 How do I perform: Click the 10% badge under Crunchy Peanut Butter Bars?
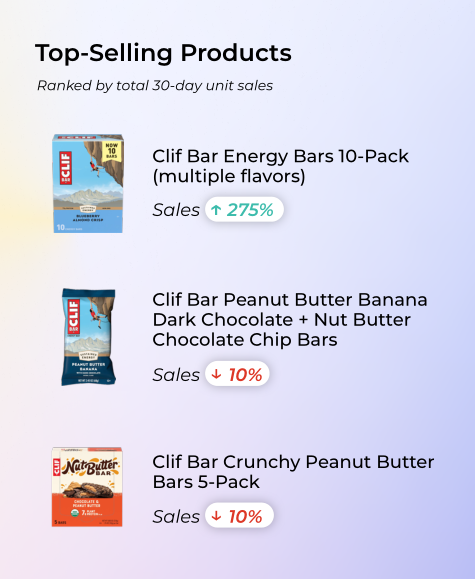[239, 515]
